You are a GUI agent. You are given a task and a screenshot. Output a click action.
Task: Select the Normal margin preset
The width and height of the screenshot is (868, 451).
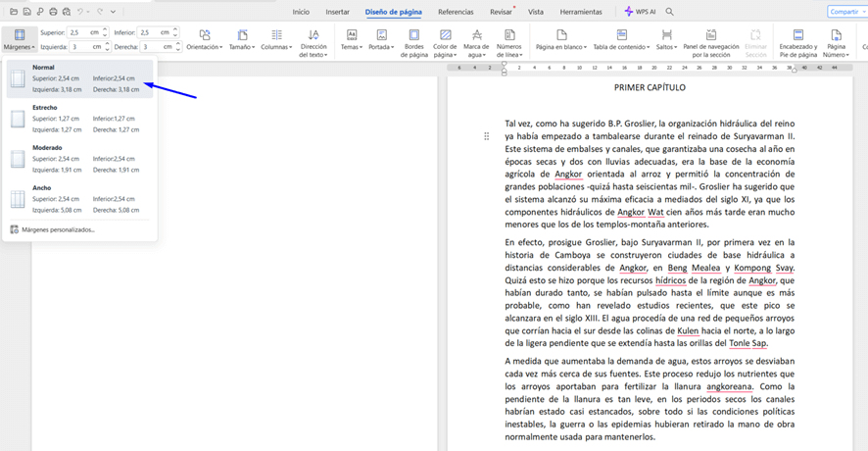pyautogui.click(x=78, y=78)
